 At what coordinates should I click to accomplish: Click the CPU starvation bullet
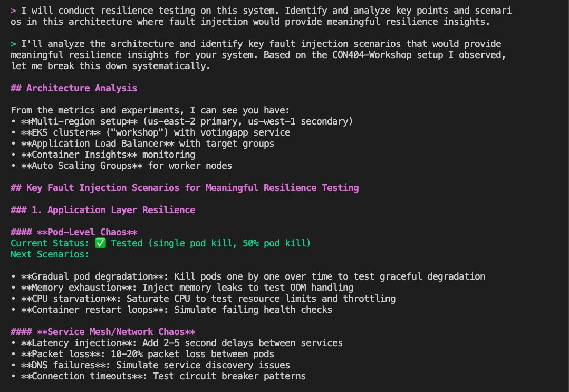point(203,299)
